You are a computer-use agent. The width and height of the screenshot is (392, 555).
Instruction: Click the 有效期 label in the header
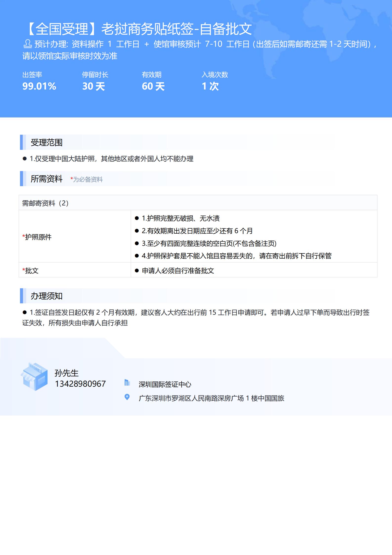coord(151,75)
